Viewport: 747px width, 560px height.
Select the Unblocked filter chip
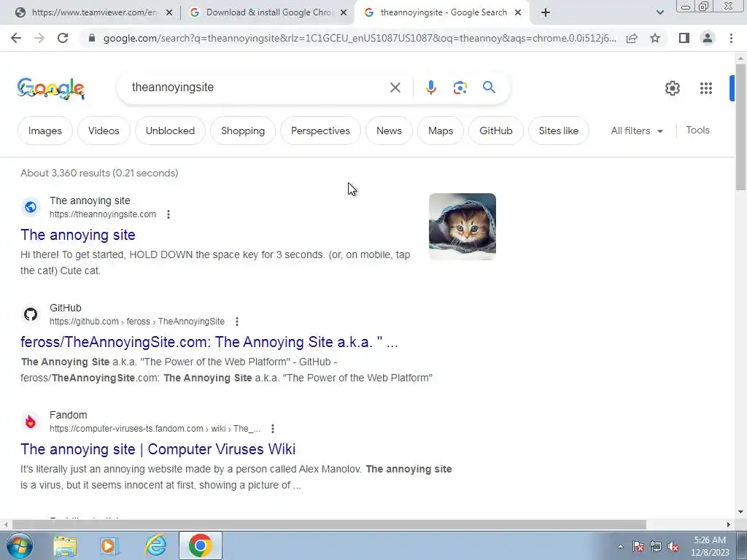pos(170,131)
